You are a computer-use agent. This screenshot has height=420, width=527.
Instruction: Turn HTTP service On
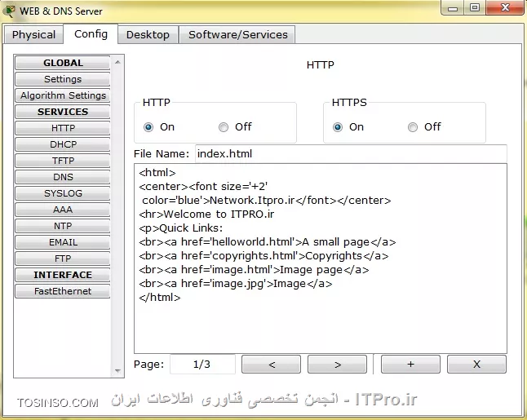(148, 127)
